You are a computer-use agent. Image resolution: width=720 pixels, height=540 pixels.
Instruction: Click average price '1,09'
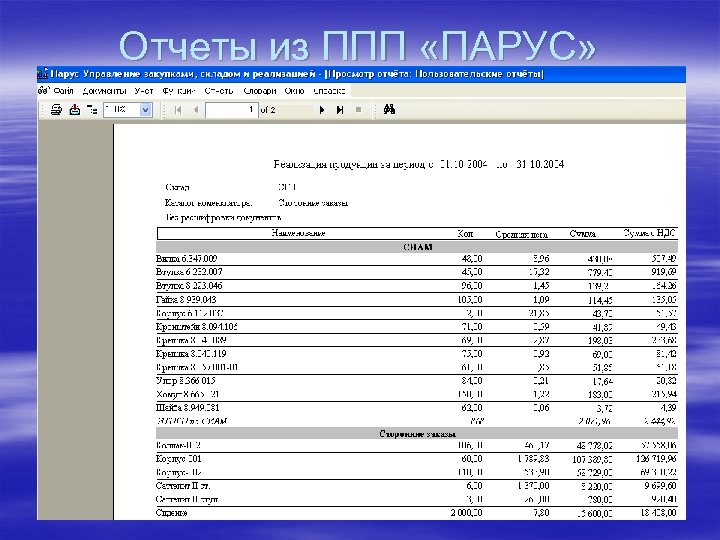(541, 299)
